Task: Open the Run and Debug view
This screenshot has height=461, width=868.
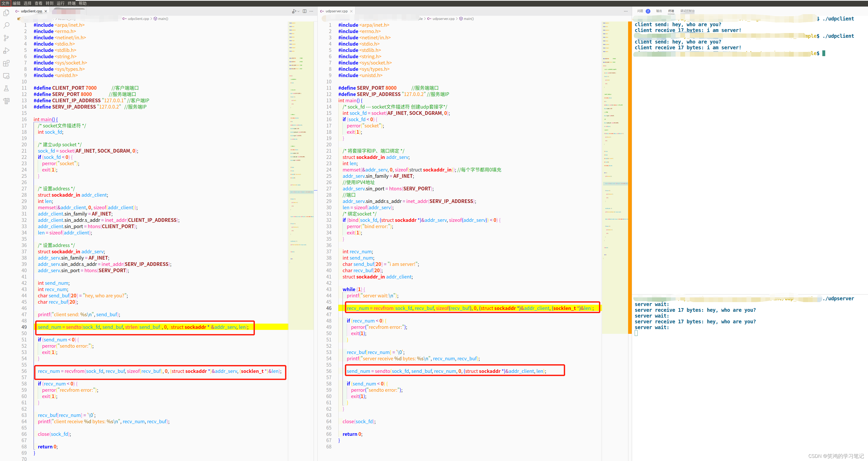Action: tap(6, 51)
